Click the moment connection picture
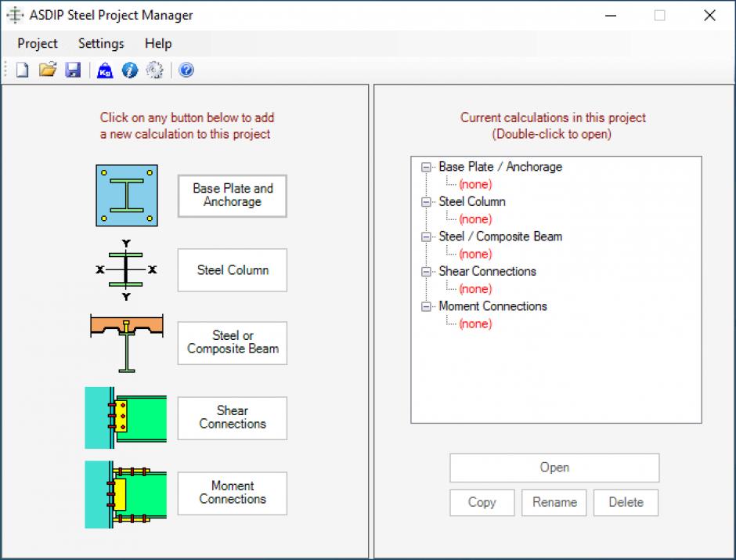This screenshot has height=560, width=736. click(126, 494)
